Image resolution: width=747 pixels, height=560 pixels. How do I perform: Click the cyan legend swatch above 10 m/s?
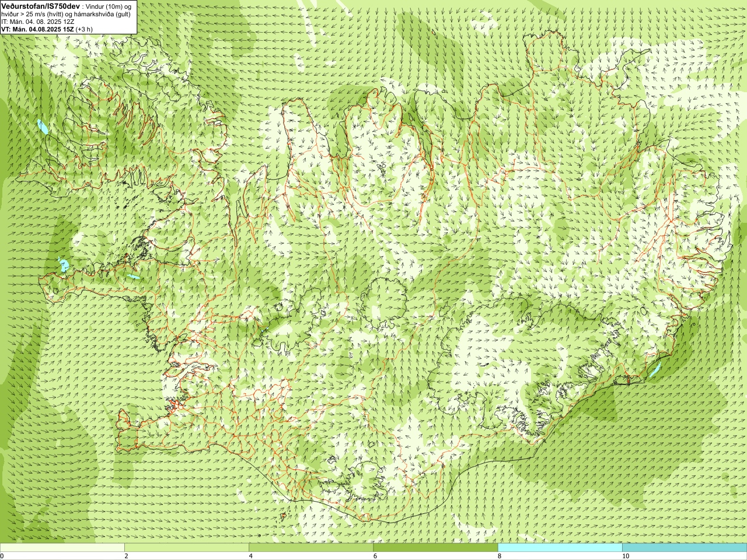click(684, 548)
